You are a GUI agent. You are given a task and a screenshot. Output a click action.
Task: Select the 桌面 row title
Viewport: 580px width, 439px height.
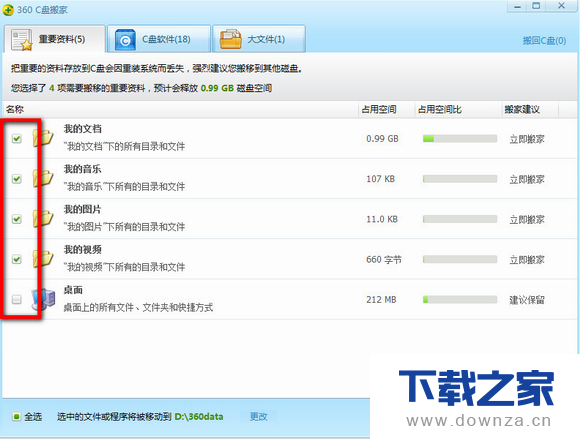[x=73, y=290]
